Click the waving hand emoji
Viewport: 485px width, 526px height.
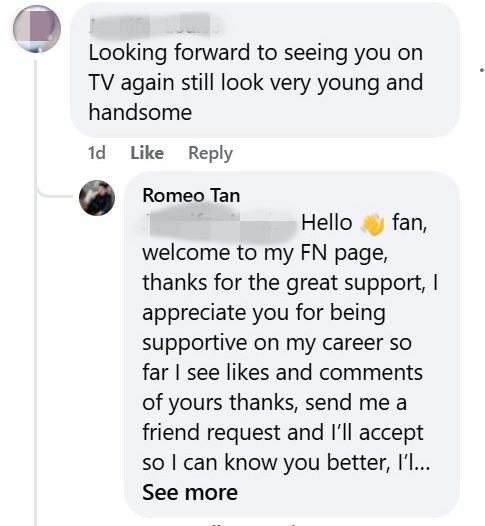pos(372,224)
